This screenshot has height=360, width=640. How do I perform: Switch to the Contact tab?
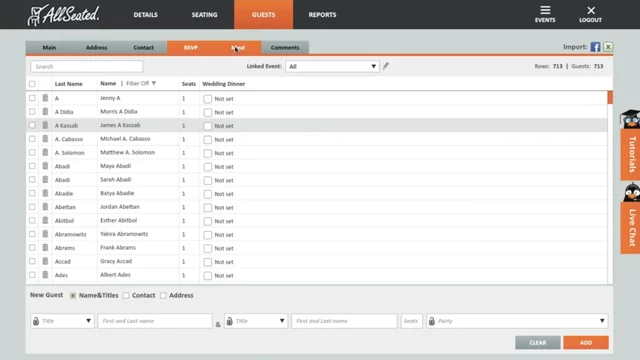point(144,47)
